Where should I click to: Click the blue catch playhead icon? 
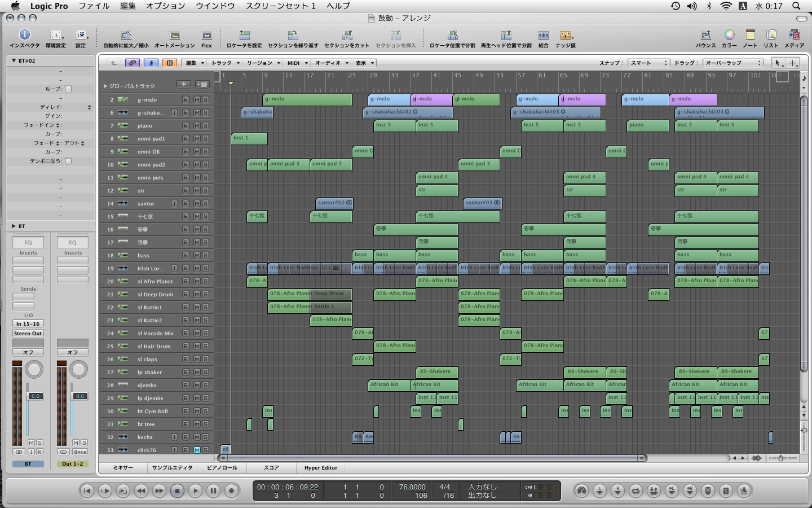click(151, 63)
